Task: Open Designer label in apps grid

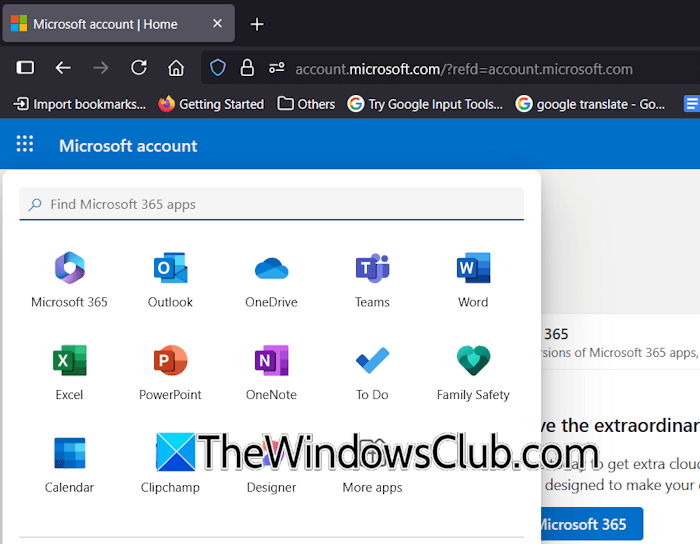Action: pyautogui.click(x=271, y=487)
